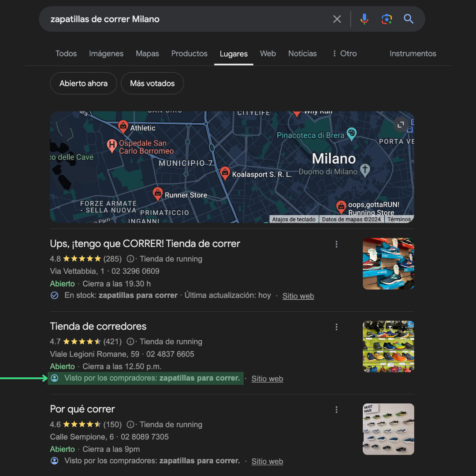View photo of Tienda de corredores

coord(388,346)
